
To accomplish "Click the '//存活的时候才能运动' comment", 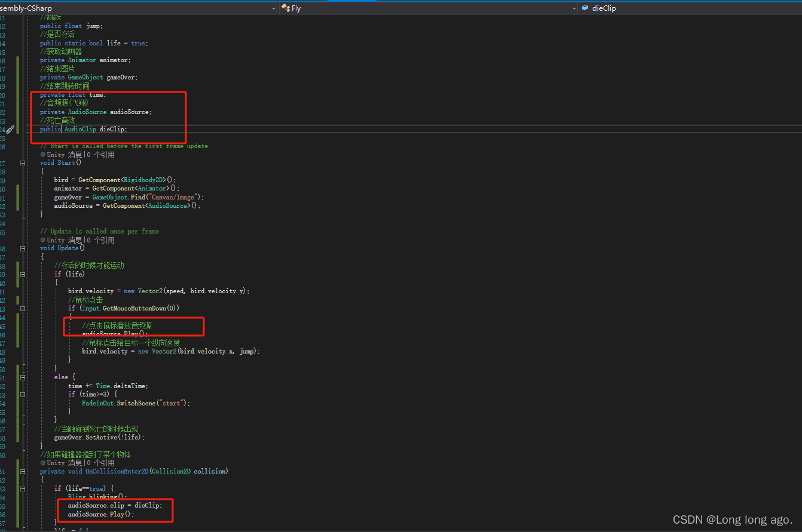I will point(89,265).
